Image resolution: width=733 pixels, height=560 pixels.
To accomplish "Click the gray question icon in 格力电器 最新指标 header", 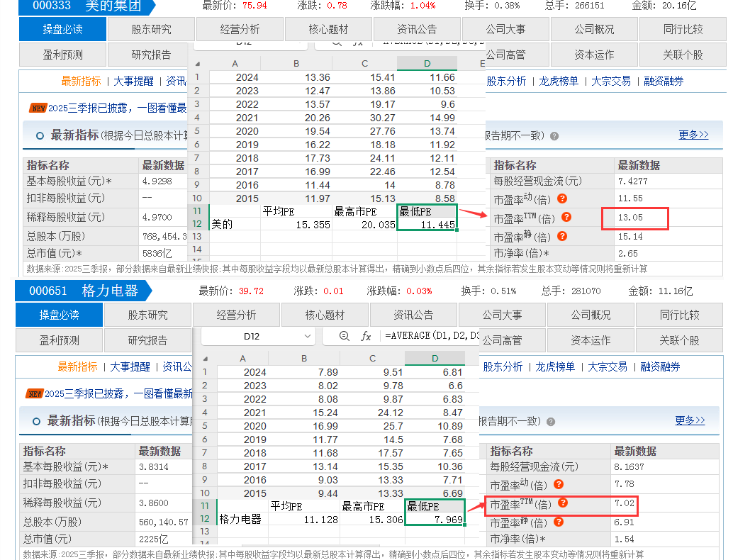I will tap(551, 422).
